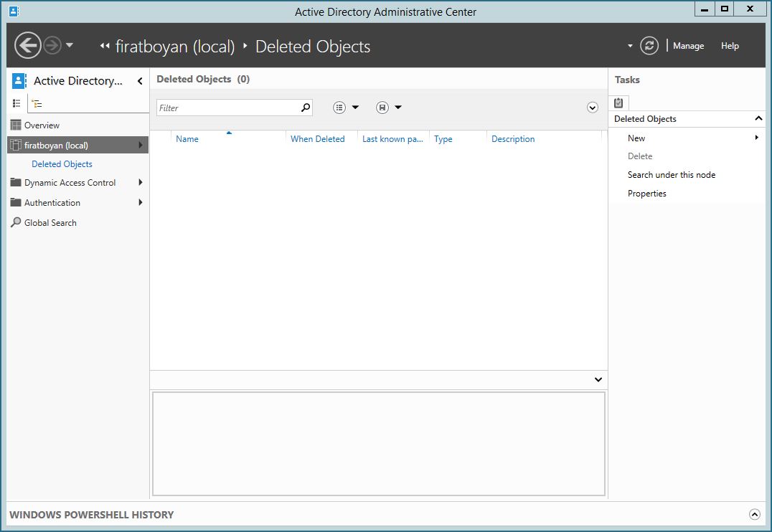The height and width of the screenshot is (532, 772).
Task: Expand the Dynamic Access Control arrow
Action: coord(141,183)
